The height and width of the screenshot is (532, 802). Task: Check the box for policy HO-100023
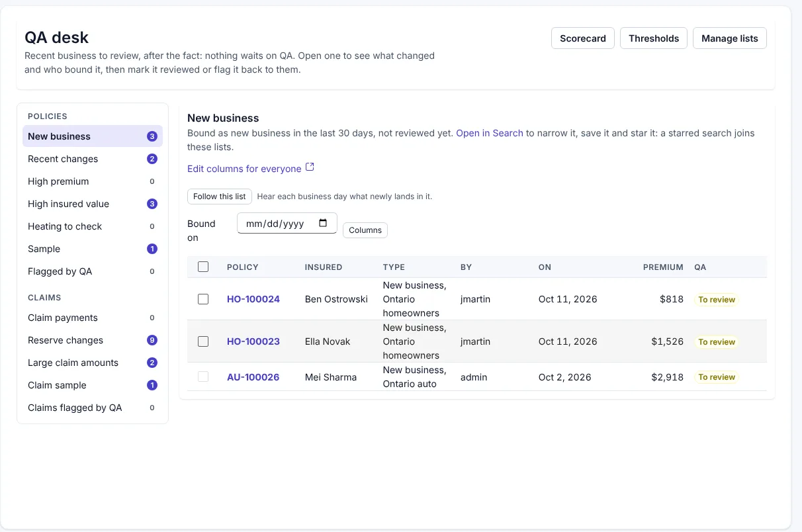(203, 341)
